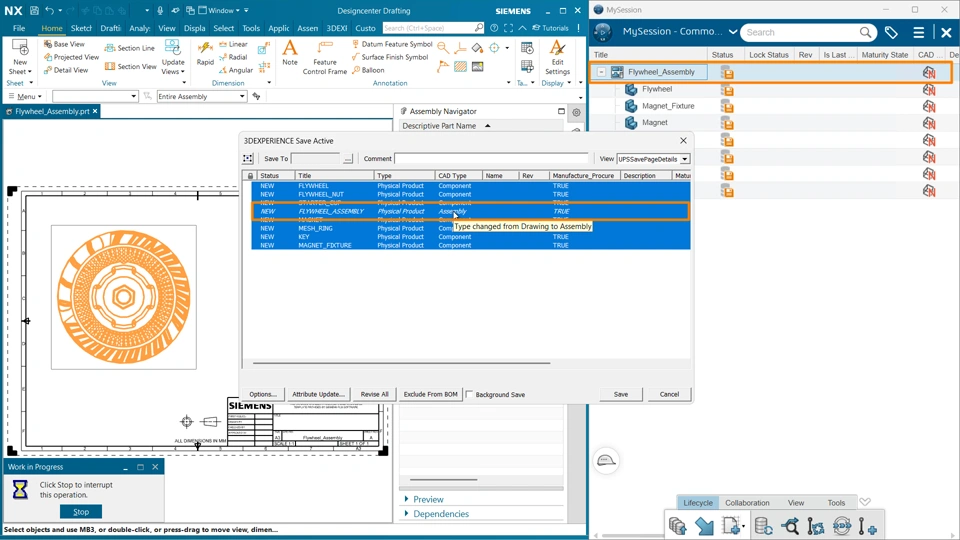Open the Feature Control Frame tool

click(324, 58)
